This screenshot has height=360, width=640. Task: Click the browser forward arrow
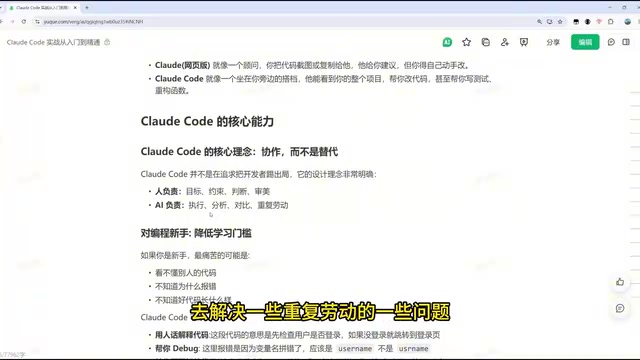click(12, 22)
